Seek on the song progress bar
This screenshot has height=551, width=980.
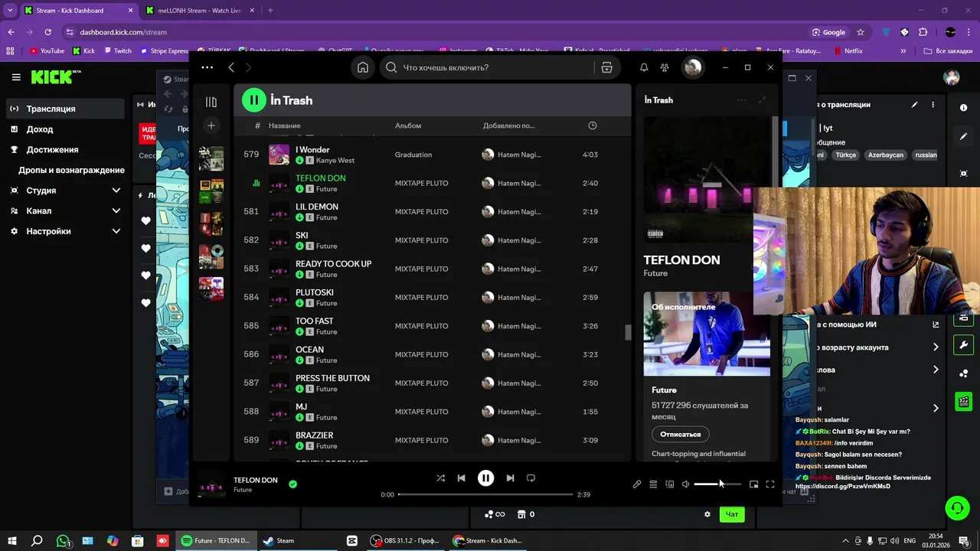485,494
